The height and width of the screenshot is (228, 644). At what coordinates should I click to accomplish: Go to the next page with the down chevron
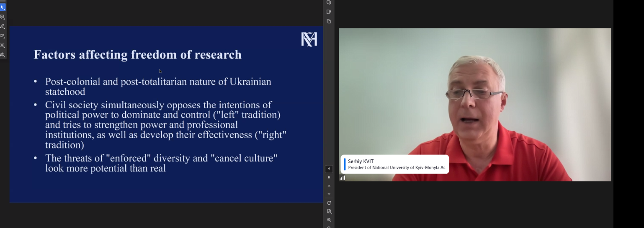[329, 194]
